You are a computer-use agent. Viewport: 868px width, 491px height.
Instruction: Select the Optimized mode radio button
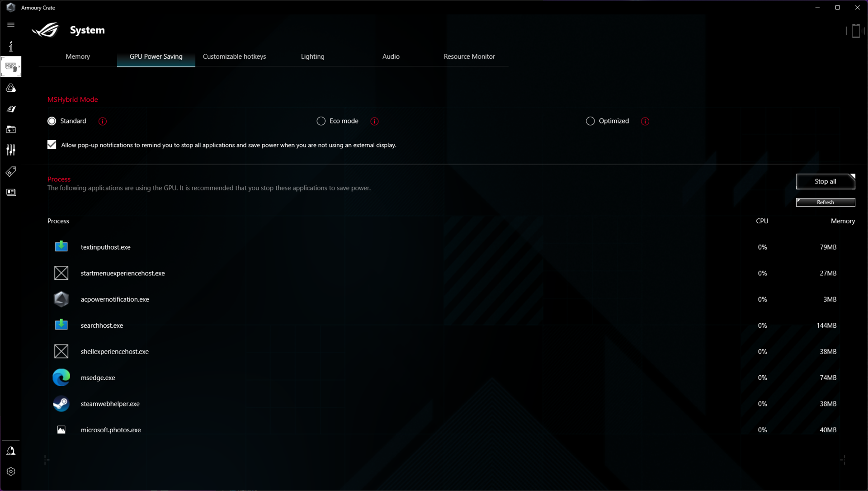click(x=590, y=121)
